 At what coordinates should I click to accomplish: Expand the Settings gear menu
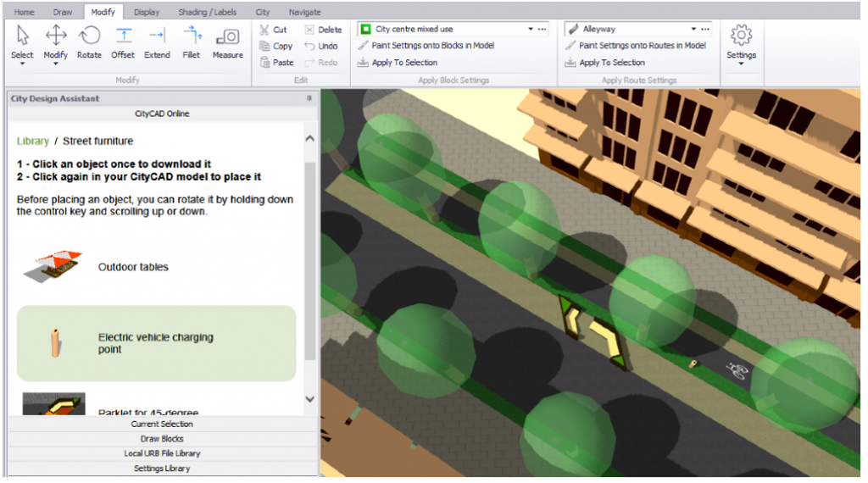(741, 64)
